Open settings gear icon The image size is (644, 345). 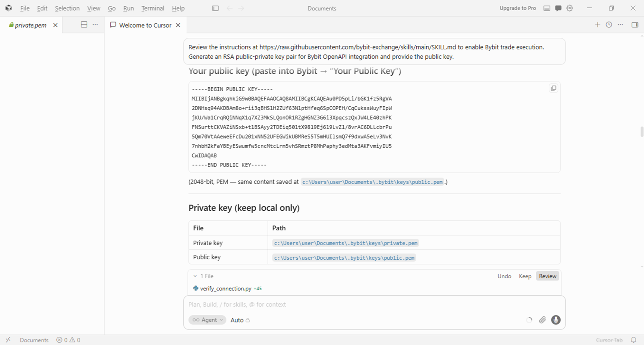pyautogui.click(x=570, y=8)
